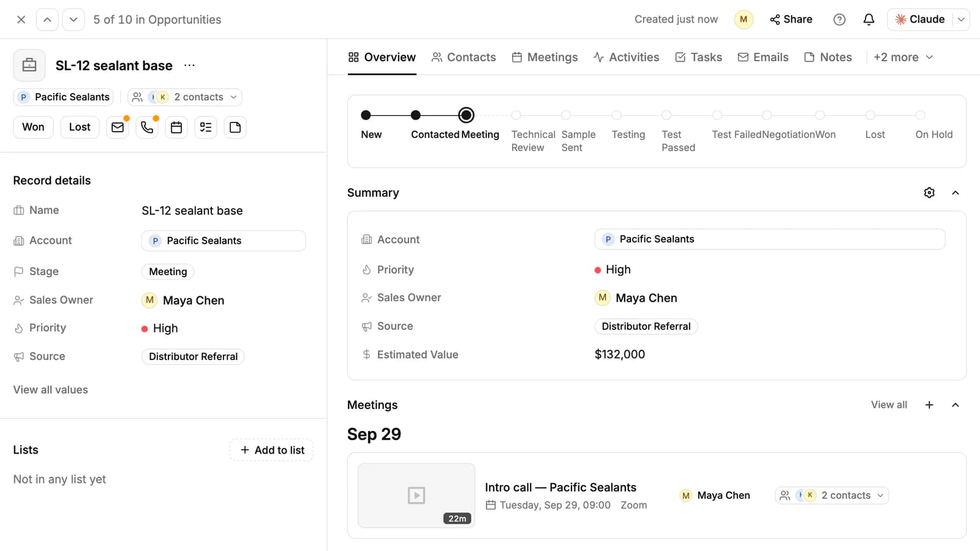Collapse the Summary section
Image resolution: width=980 pixels, height=551 pixels.
pos(956,193)
